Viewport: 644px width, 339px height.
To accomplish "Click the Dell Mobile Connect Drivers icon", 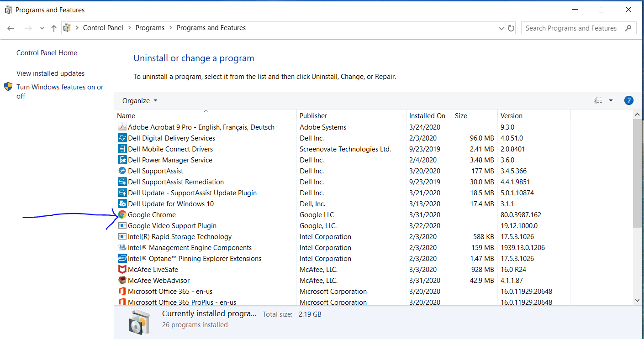I will pos(122,149).
